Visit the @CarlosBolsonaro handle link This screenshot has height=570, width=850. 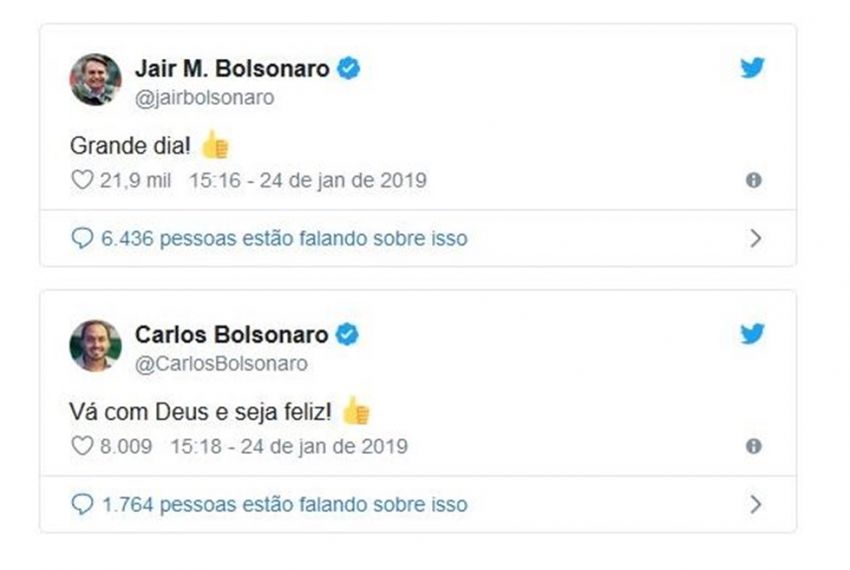point(220,364)
